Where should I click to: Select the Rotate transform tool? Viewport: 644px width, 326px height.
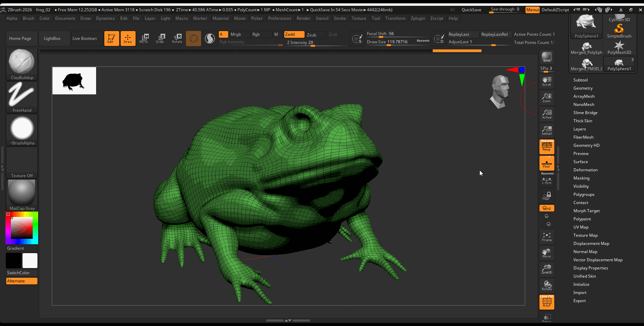click(x=177, y=38)
